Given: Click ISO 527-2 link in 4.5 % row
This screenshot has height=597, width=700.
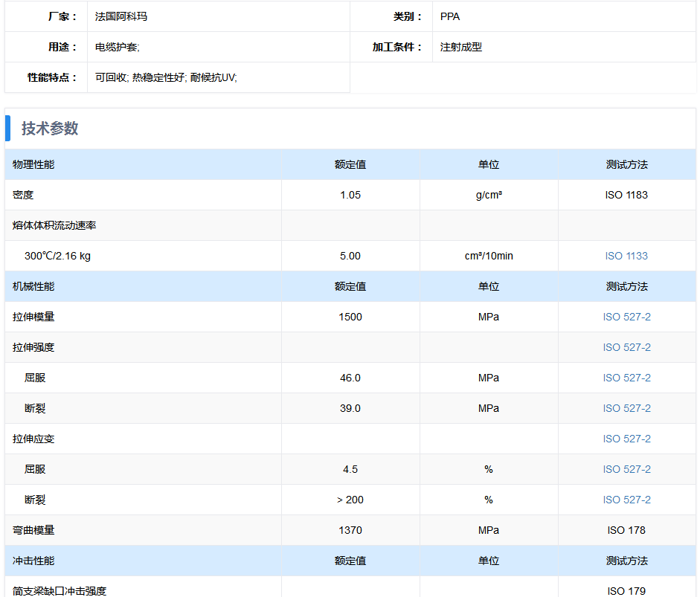Looking at the screenshot, I should (x=626, y=469).
